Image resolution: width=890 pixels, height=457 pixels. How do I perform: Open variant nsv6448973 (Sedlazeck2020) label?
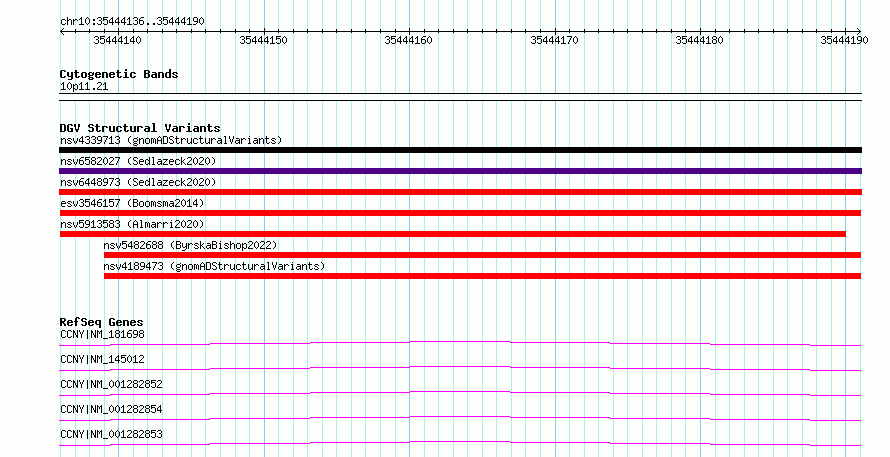138,182
